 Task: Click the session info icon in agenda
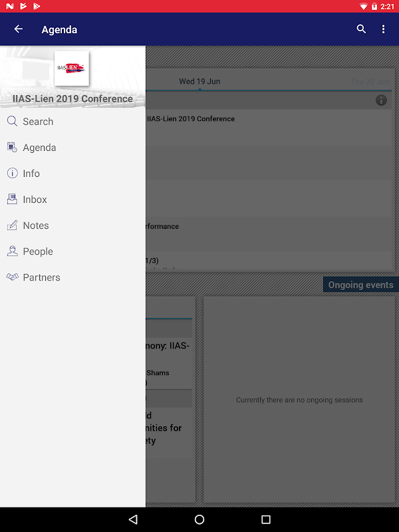pyautogui.click(x=381, y=100)
